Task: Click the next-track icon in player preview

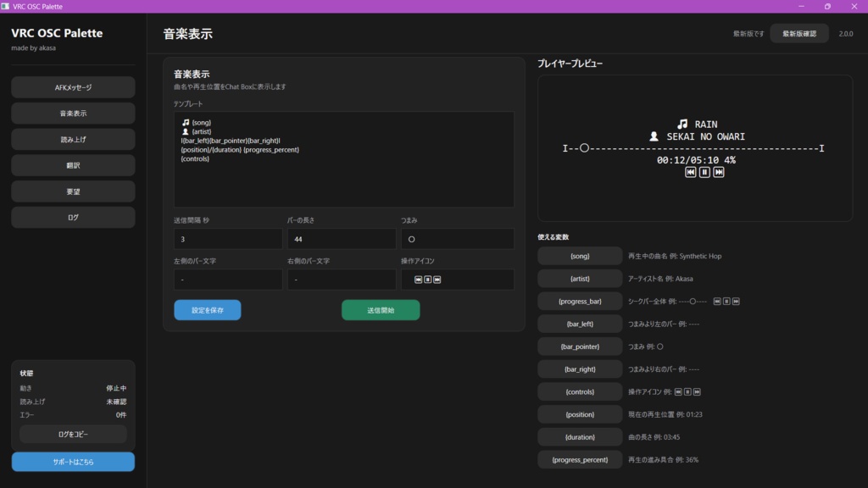Action: point(719,172)
